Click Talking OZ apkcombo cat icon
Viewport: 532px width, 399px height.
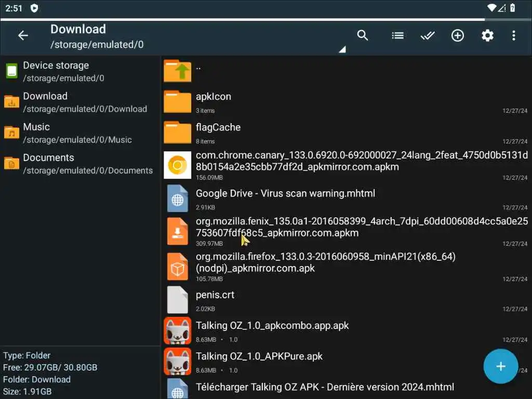177,331
